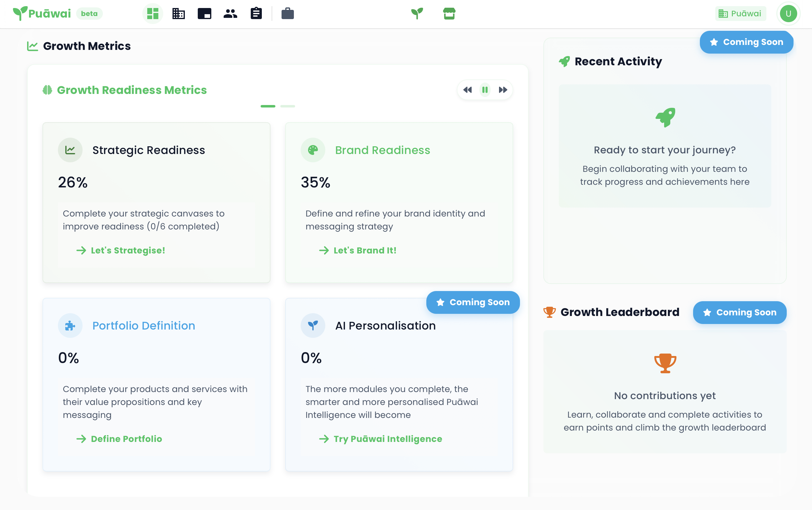Select the second carousel page indicator
Screen dimensions: 812x510
[x=287, y=106]
